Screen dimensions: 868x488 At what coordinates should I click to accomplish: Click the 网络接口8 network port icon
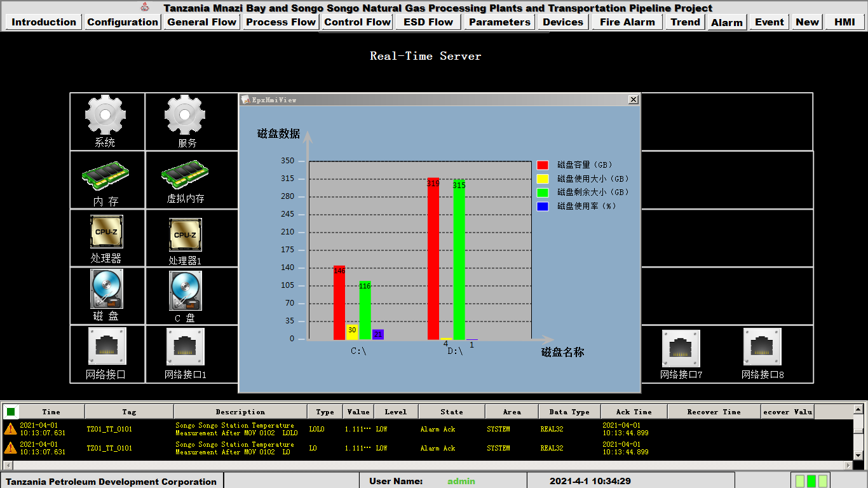762,347
